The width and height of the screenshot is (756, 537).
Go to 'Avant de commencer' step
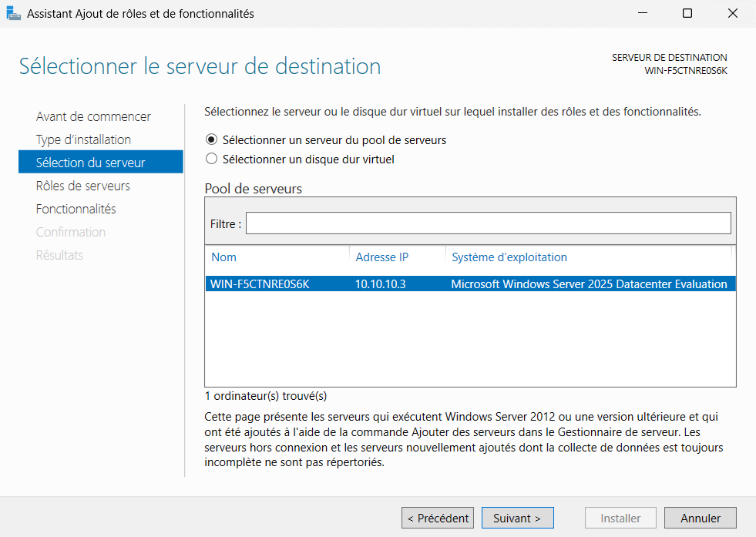point(93,116)
